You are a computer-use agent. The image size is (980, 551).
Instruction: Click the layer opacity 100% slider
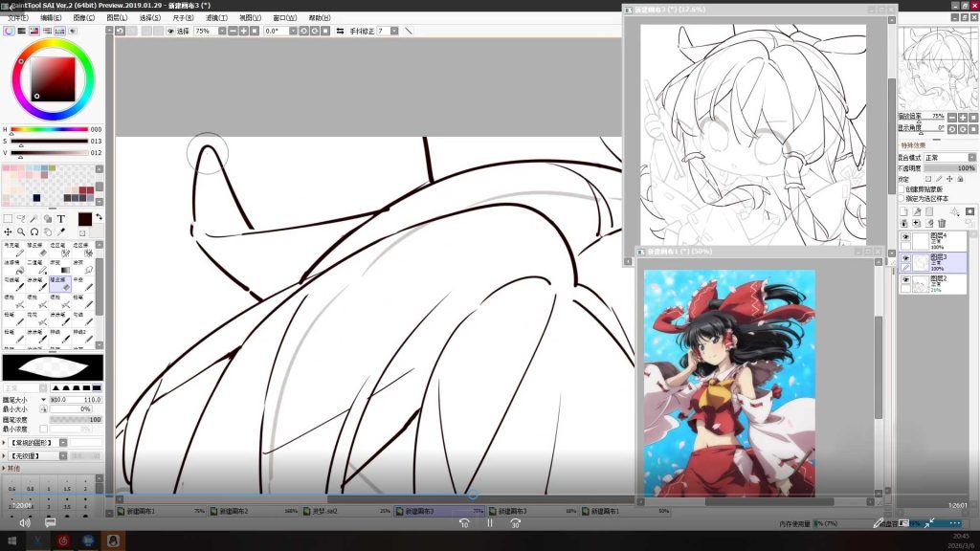[x=949, y=168]
